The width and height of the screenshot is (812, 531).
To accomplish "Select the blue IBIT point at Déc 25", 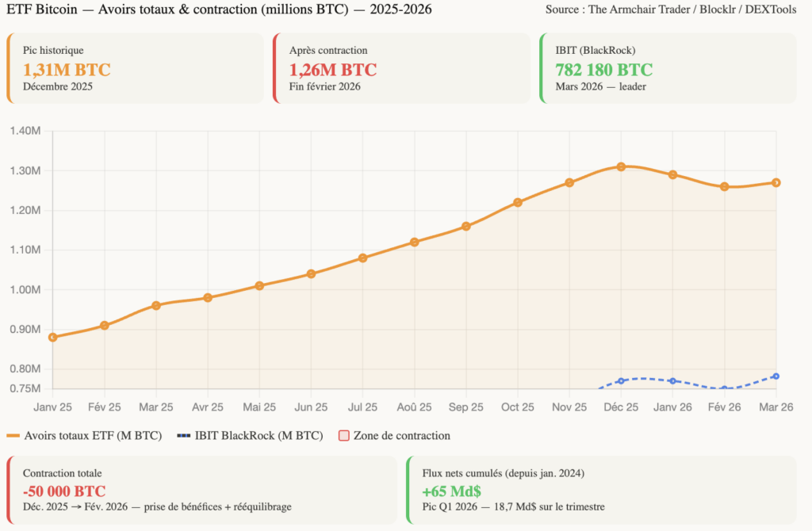I will [x=621, y=381].
